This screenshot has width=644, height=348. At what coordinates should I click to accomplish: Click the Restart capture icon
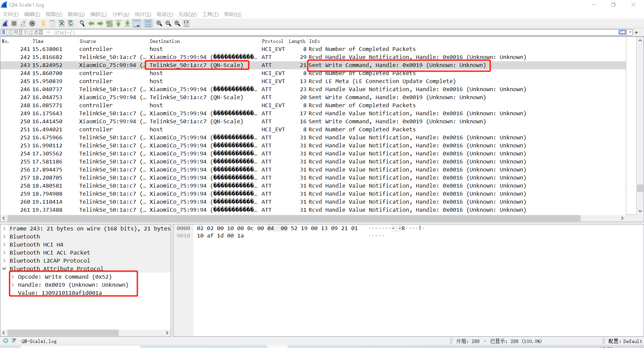tap(23, 23)
